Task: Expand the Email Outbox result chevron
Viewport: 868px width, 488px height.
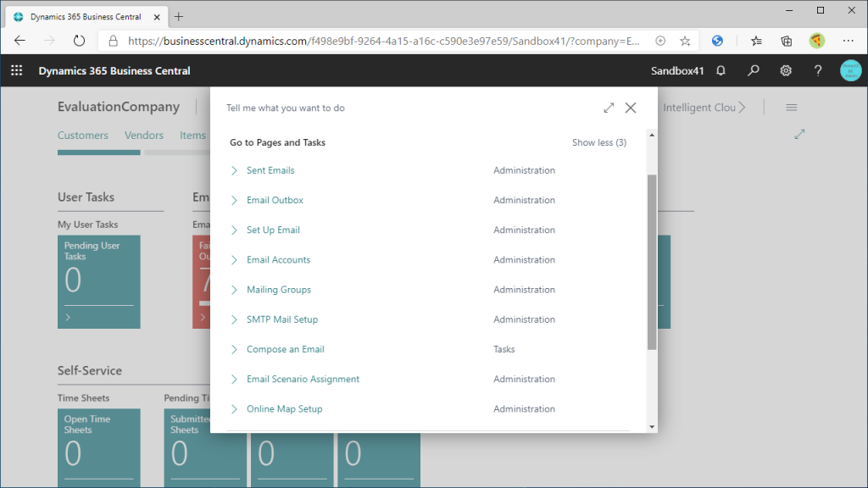Action: pos(234,200)
